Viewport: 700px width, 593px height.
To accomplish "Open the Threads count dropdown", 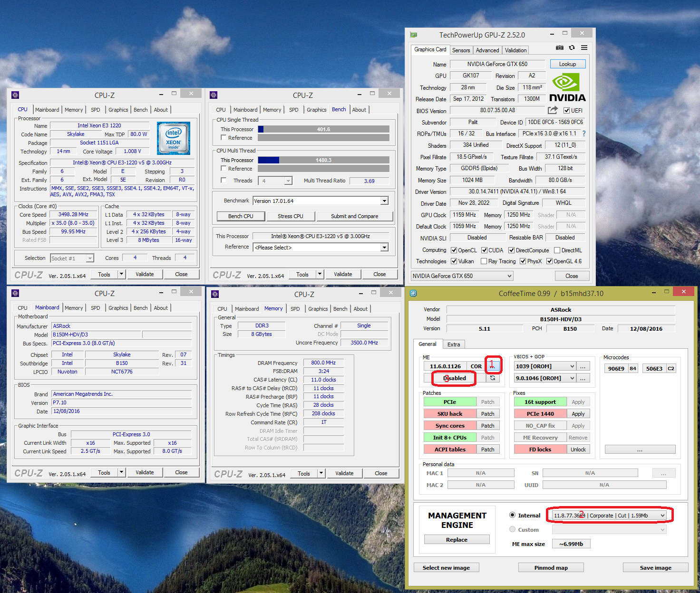I will tap(288, 181).
